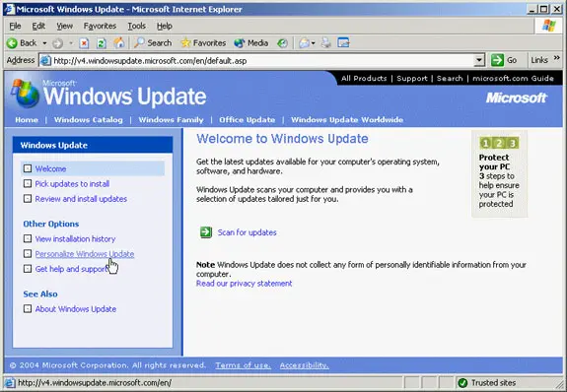Expand the Links toolbar chevron
The image size is (567, 392).
[557, 58]
